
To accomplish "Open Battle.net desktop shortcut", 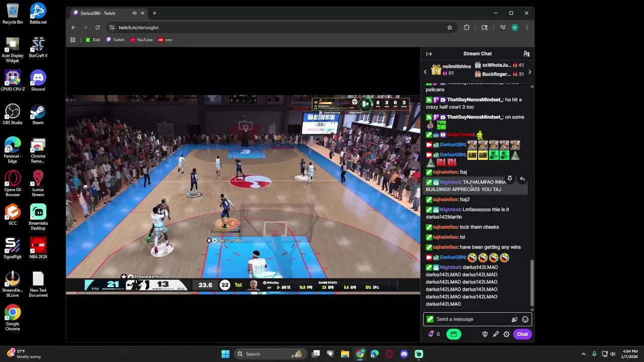I will [38, 14].
